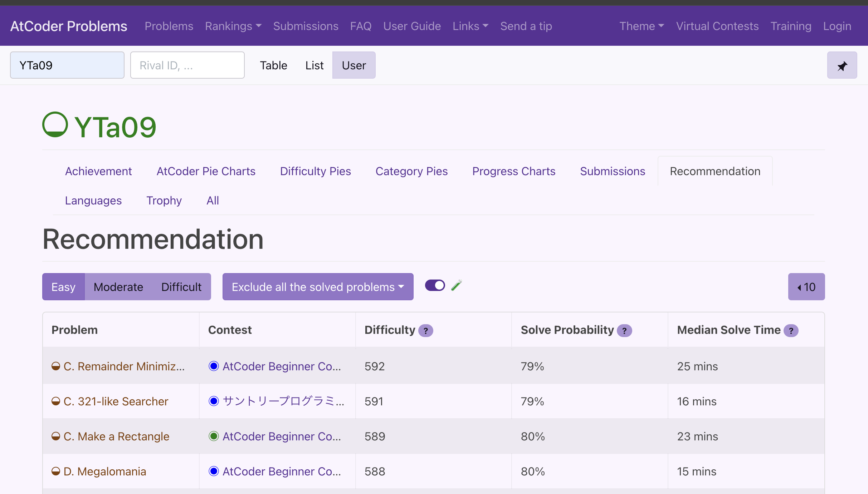The width and height of the screenshot is (868, 494).
Task: Open the Trophy tab
Action: (x=164, y=201)
